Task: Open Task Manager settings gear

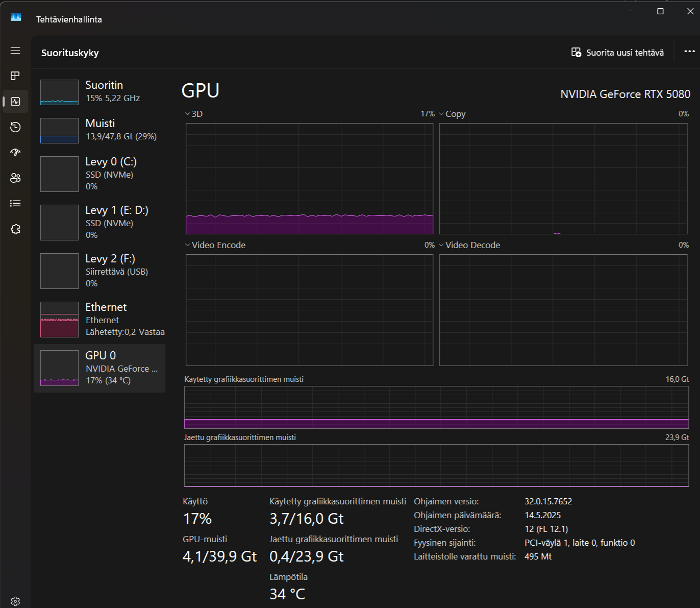Action: point(15,601)
